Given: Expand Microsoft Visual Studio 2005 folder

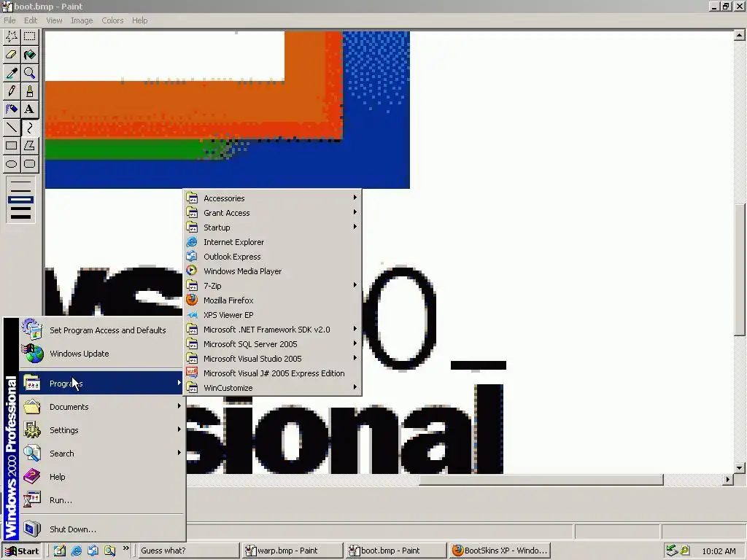Looking at the screenshot, I should (272, 359).
